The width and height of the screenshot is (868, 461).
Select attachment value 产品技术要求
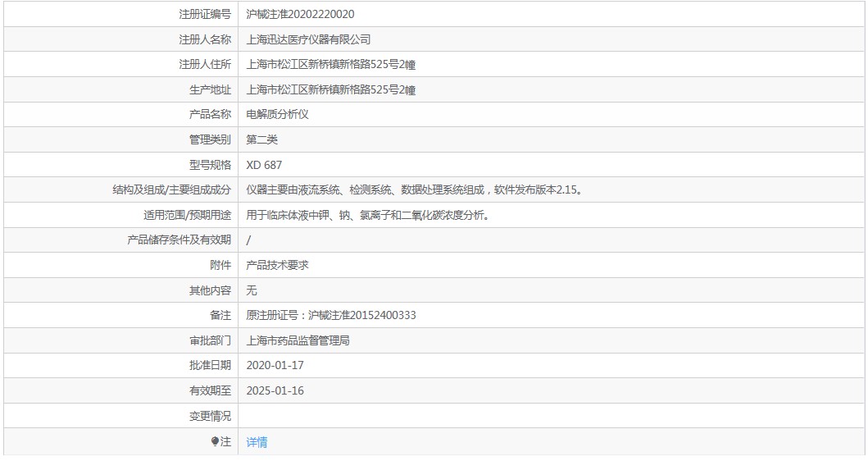pos(277,266)
